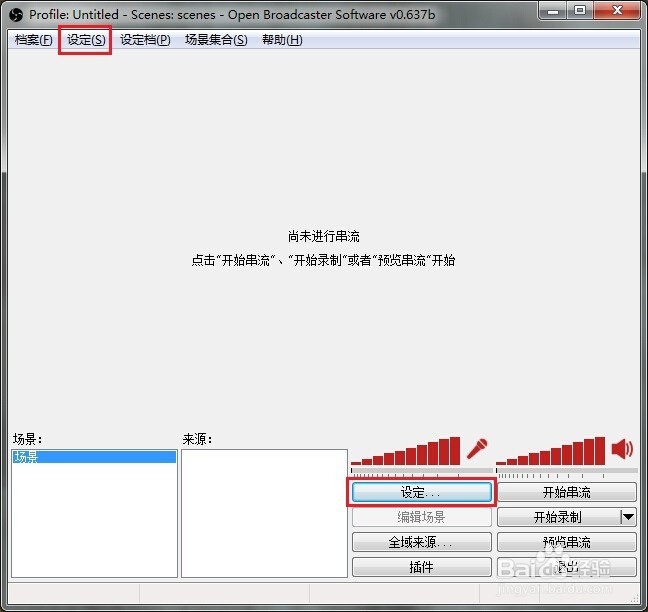648x612 pixels.
Task: Open the 帮助(H) menu
Action: [282, 40]
